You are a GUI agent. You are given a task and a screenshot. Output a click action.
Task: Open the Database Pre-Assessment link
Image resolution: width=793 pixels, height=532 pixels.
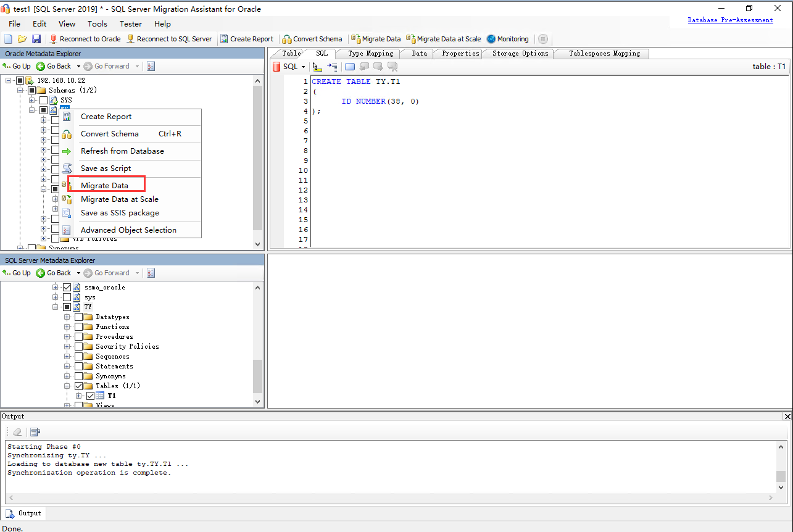(731, 20)
